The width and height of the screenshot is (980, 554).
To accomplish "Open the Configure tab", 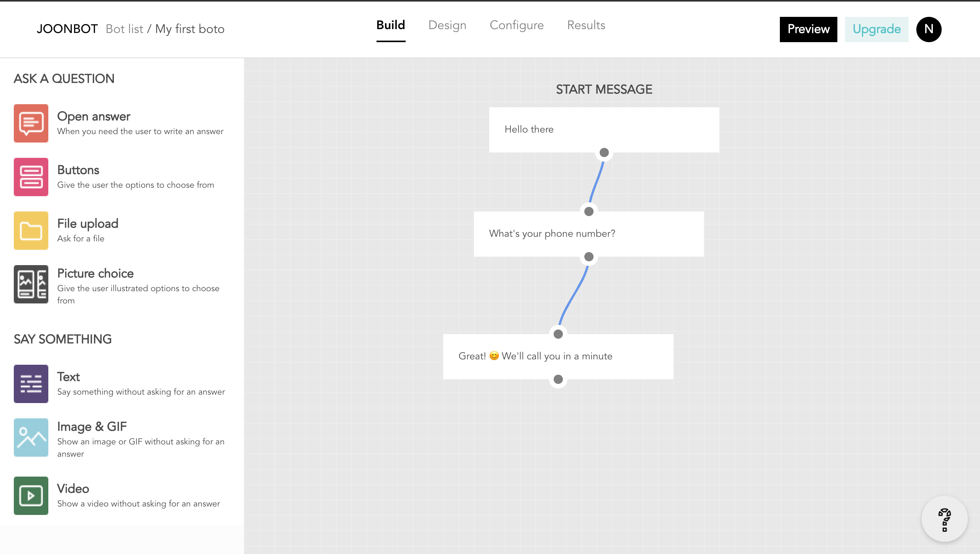I will (516, 25).
